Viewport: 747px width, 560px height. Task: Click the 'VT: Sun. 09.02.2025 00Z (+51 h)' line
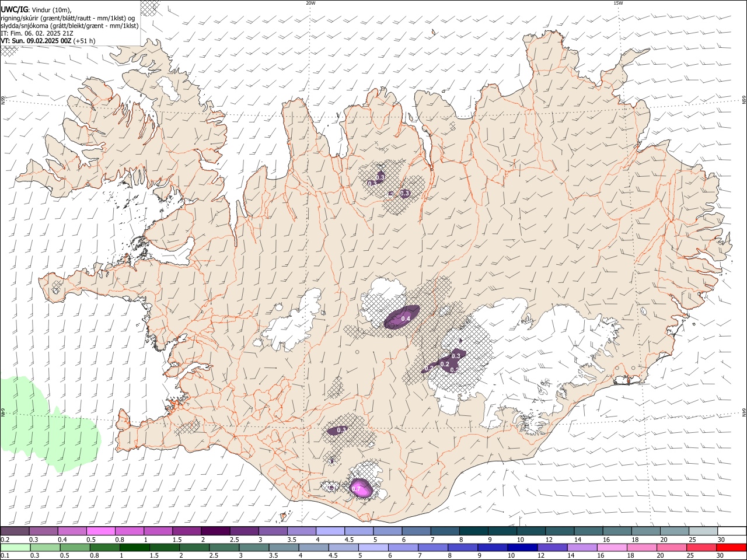[x=48, y=41]
